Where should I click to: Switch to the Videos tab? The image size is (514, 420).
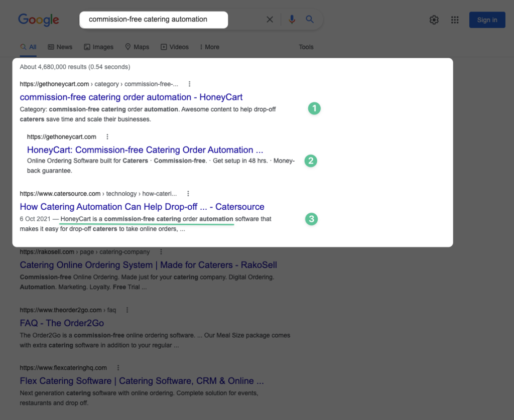click(175, 47)
